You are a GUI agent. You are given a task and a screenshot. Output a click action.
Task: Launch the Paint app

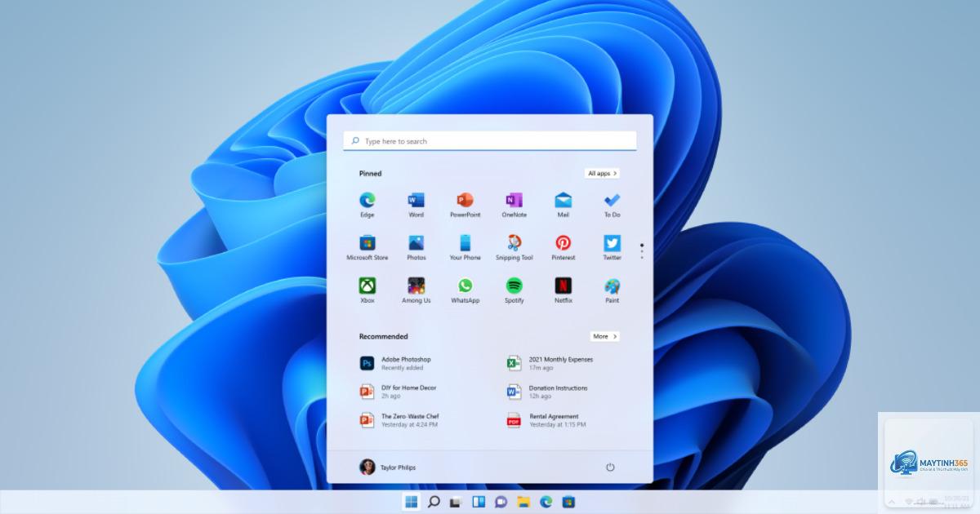coord(612,290)
